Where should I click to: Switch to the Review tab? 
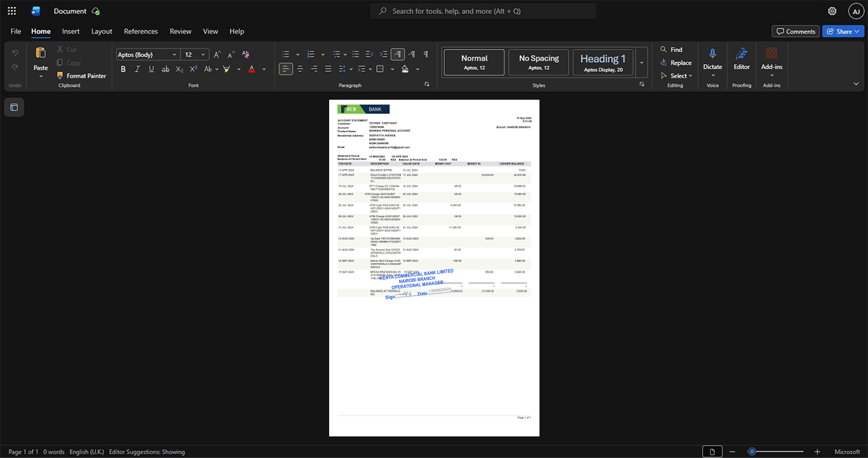click(180, 31)
